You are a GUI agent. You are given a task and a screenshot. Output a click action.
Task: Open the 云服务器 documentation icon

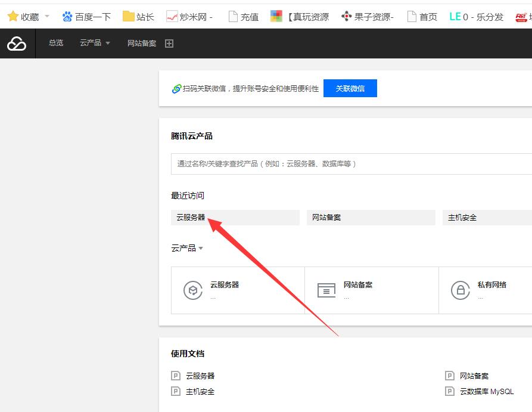(x=176, y=376)
